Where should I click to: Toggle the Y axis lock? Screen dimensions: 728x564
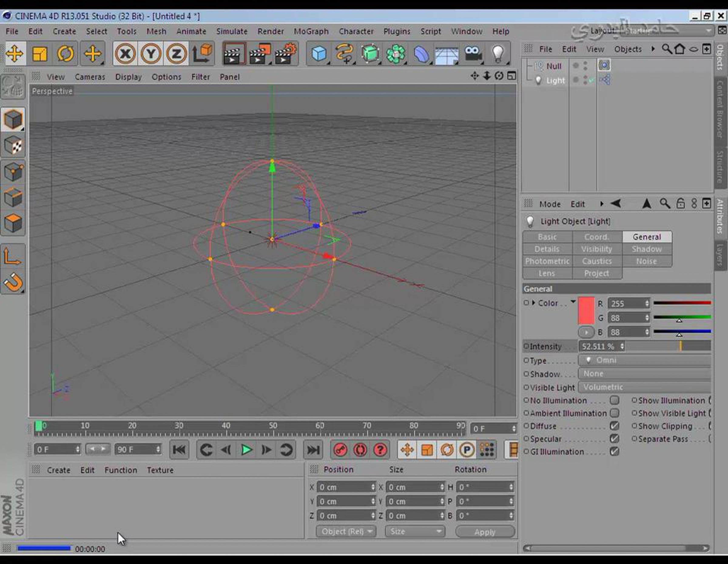tap(151, 54)
